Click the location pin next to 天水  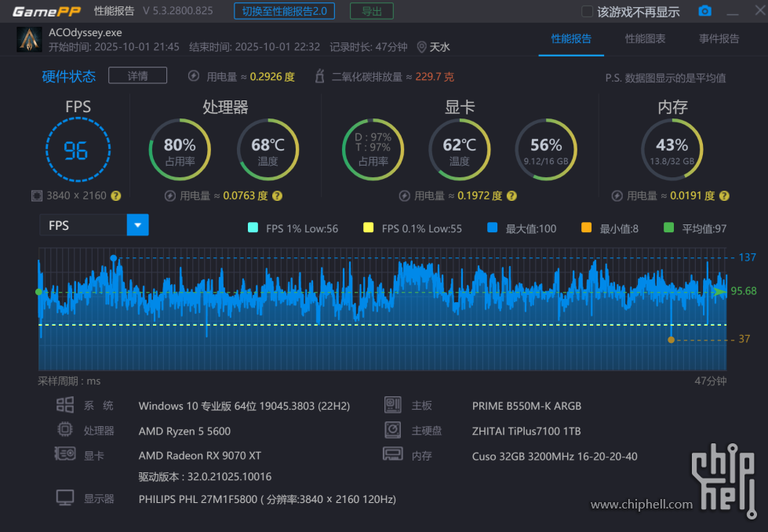[x=421, y=47]
